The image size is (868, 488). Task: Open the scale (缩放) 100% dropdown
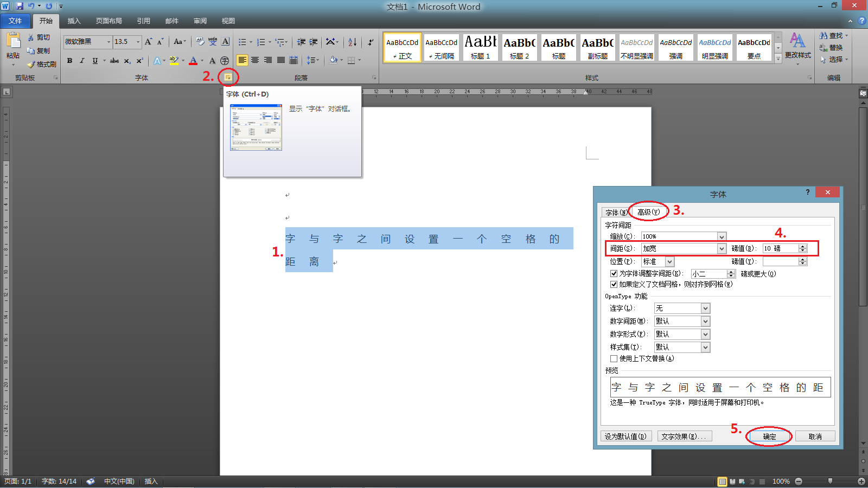(722, 236)
